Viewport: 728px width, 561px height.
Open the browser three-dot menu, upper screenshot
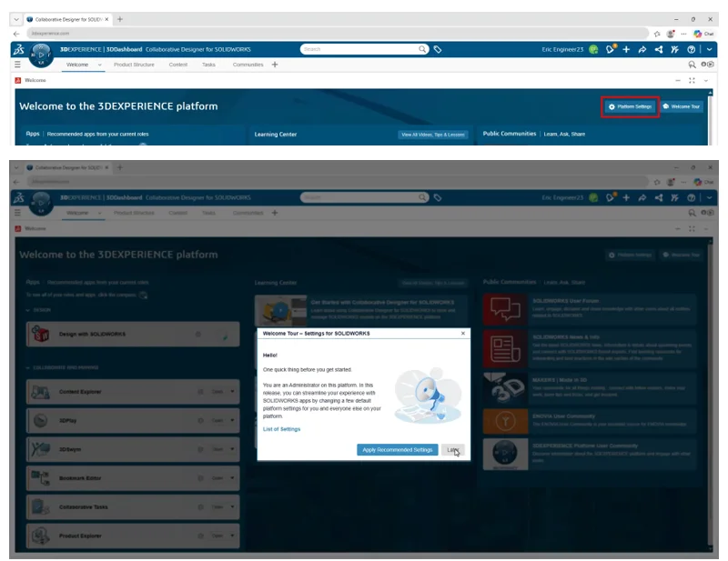pyautogui.click(x=683, y=34)
